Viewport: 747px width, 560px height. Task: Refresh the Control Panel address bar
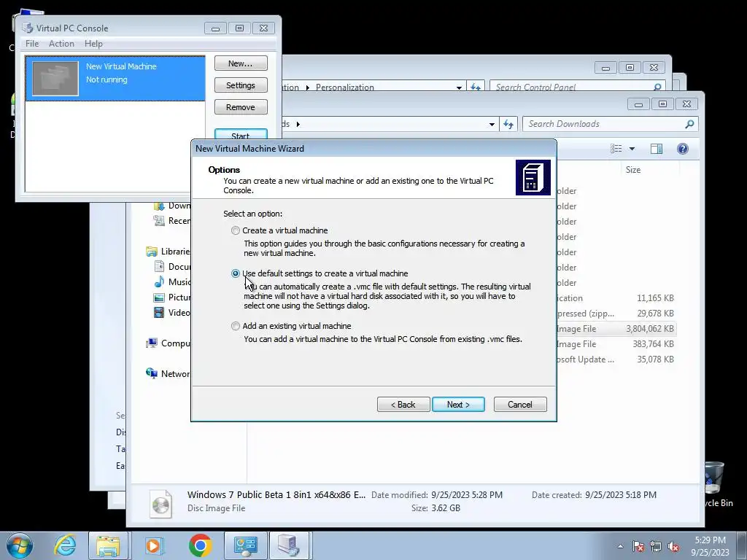pyautogui.click(x=476, y=87)
